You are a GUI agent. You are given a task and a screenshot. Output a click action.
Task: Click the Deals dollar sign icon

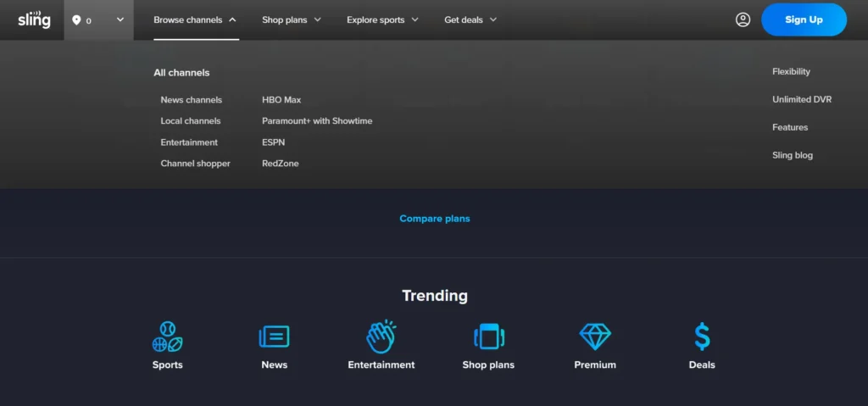(x=702, y=336)
